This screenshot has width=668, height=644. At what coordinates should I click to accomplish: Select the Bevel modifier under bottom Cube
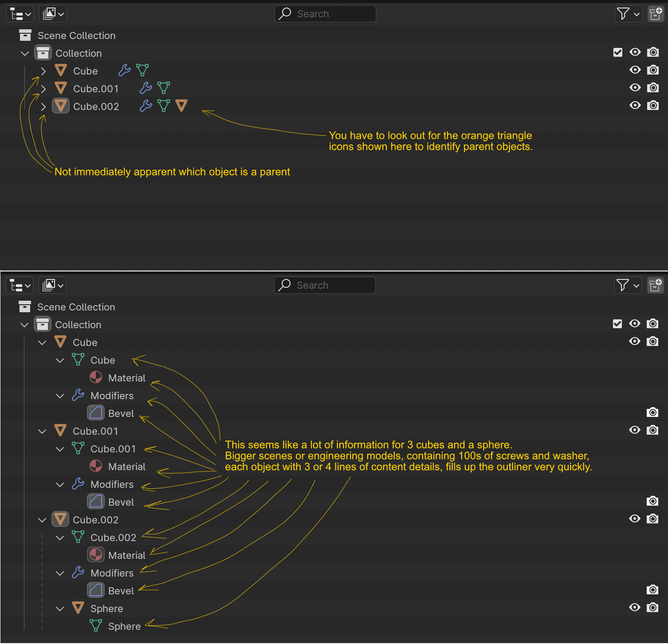coord(121,413)
